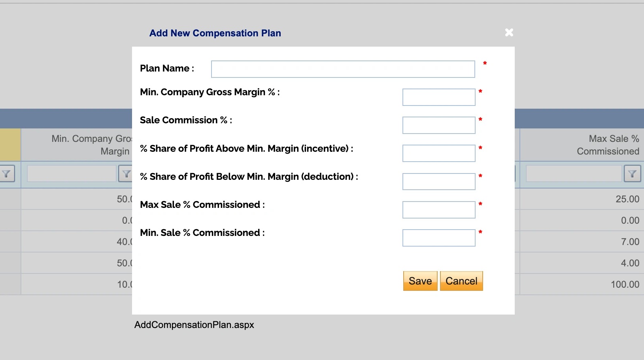
Task: Click the deduction share of profit field
Action: pos(439,181)
